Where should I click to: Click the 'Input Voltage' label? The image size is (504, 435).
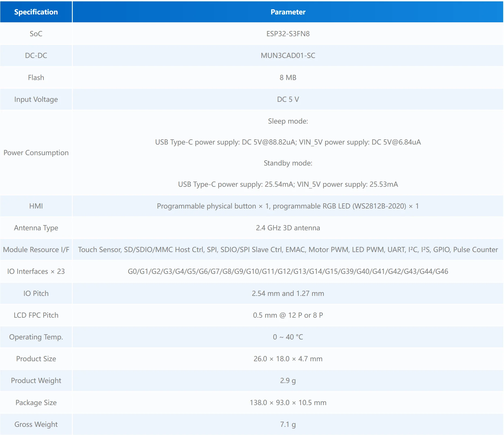click(36, 99)
